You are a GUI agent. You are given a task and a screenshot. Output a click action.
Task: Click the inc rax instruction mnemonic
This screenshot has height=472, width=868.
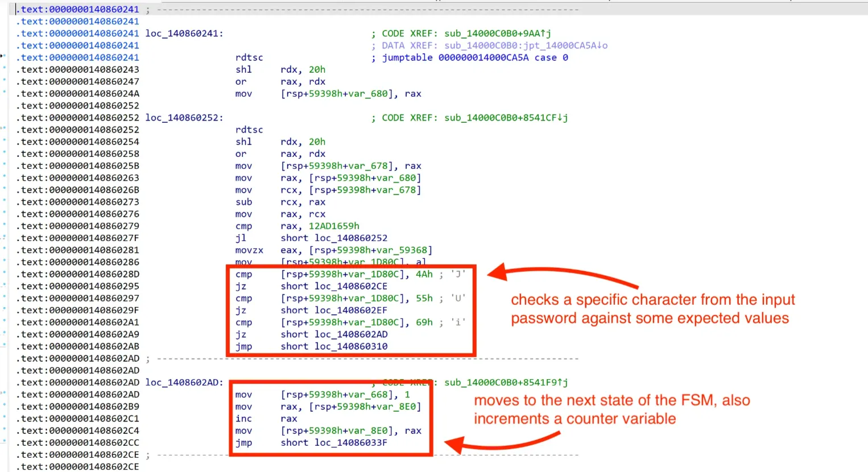pyautogui.click(x=241, y=419)
